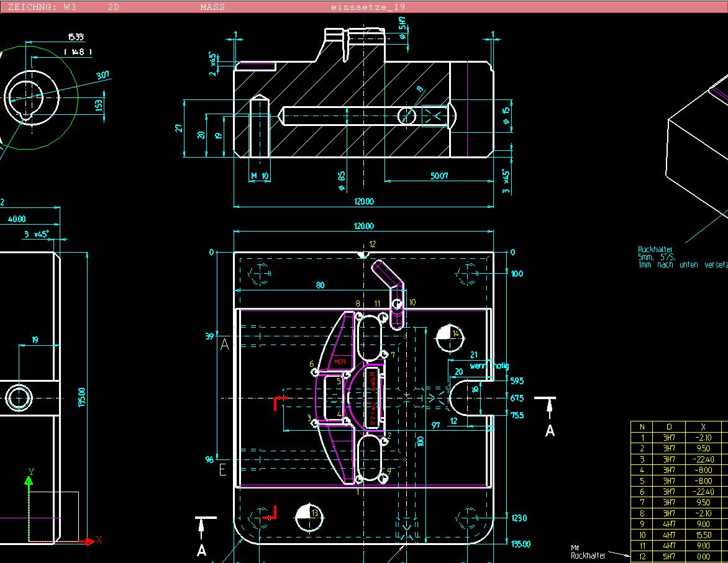Select the 123.0 ordinate dimension
Image resolution: width=728 pixels, height=563 pixels.
pyautogui.click(x=519, y=518)
